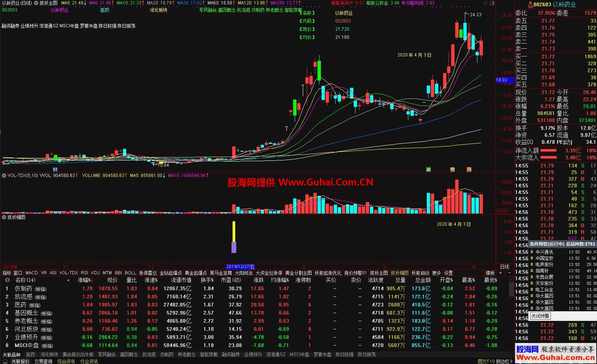Click the yellow signal bar in 抓妖幅图
Screen dimensions: 597x364
(x=234, y=232)
